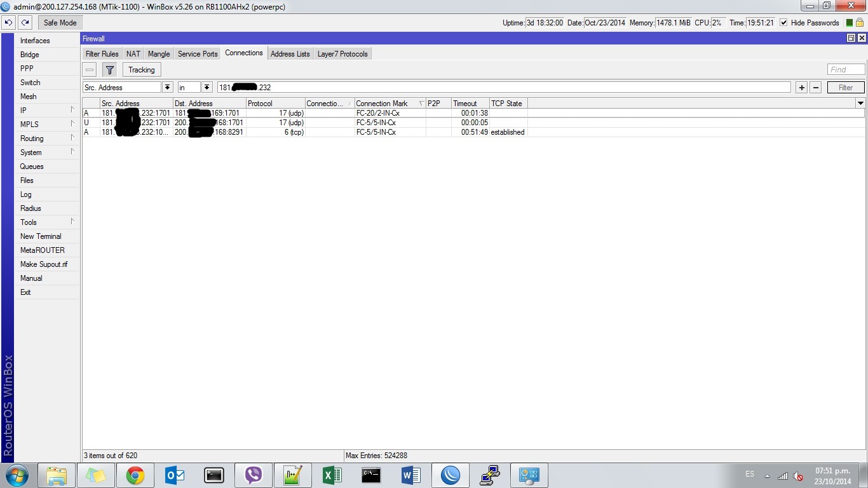Viewport: 868px width, 488px height.
Task: Select Make Supout.rif in the sidebar
Action: click(x=44, y=264)
